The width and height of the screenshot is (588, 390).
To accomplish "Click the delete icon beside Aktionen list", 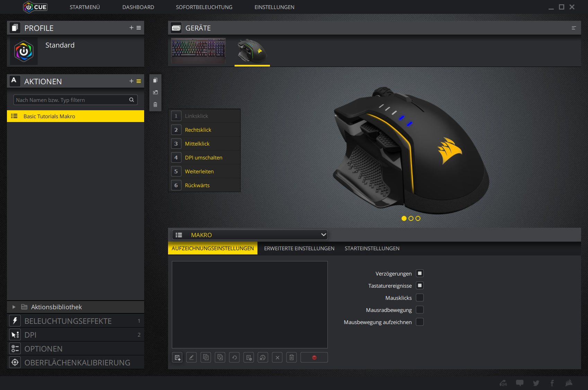I will pos(155,105).
